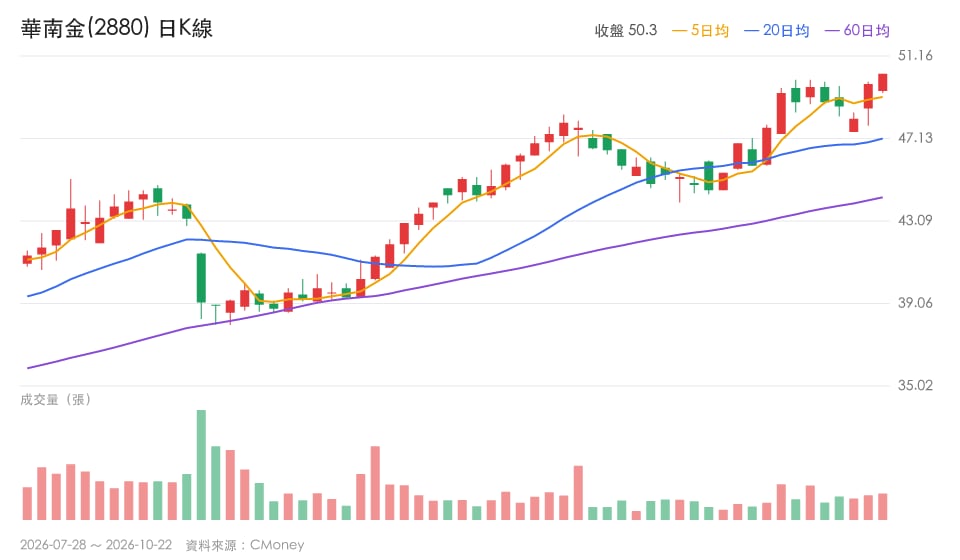This screenshot has width=960, height=560.
Task: Toggle the 20日均 legend item
Action: (x=776, y=31)
